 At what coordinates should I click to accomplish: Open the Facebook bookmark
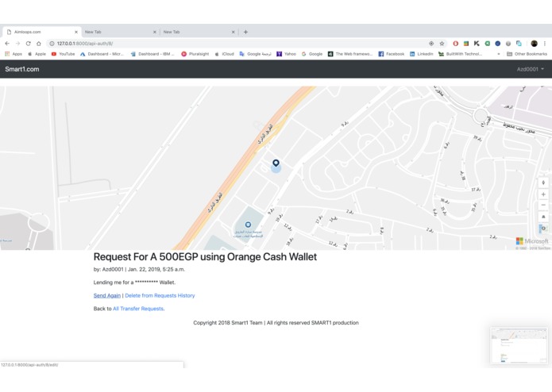coord(392,54)
